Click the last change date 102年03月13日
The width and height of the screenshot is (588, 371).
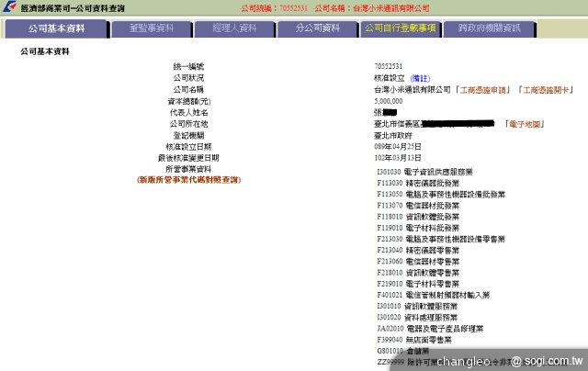click(398, 158)
